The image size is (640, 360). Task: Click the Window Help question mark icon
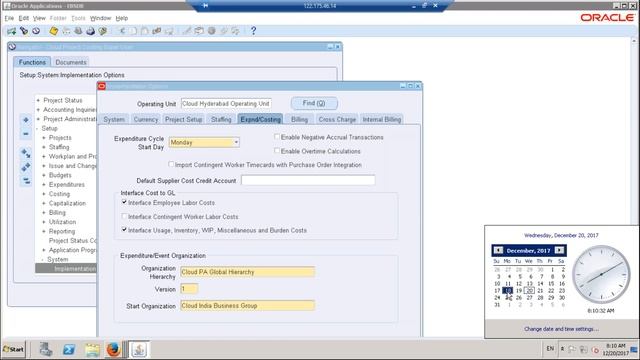coord(253,31)
